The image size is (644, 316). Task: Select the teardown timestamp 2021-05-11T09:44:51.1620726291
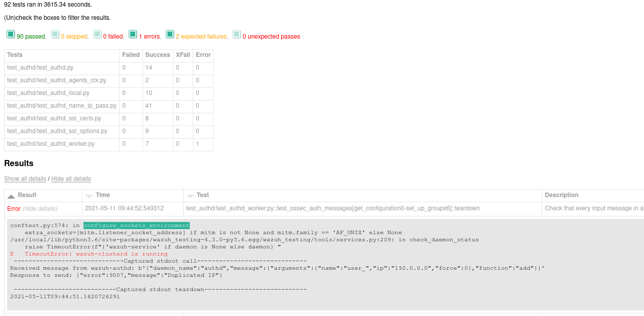(65, 297)
